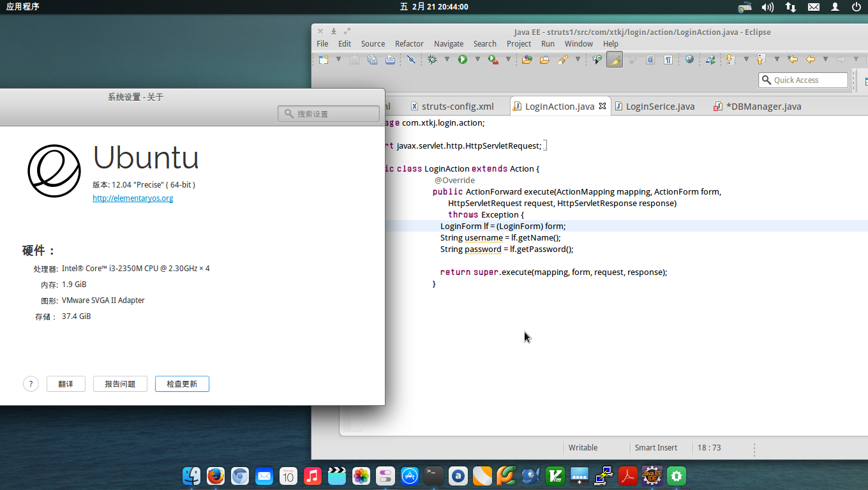Click the Save All toolbar icon
The width and height of the screenshot is (868, 490).
pyautogui.click(x=372, y=59)
